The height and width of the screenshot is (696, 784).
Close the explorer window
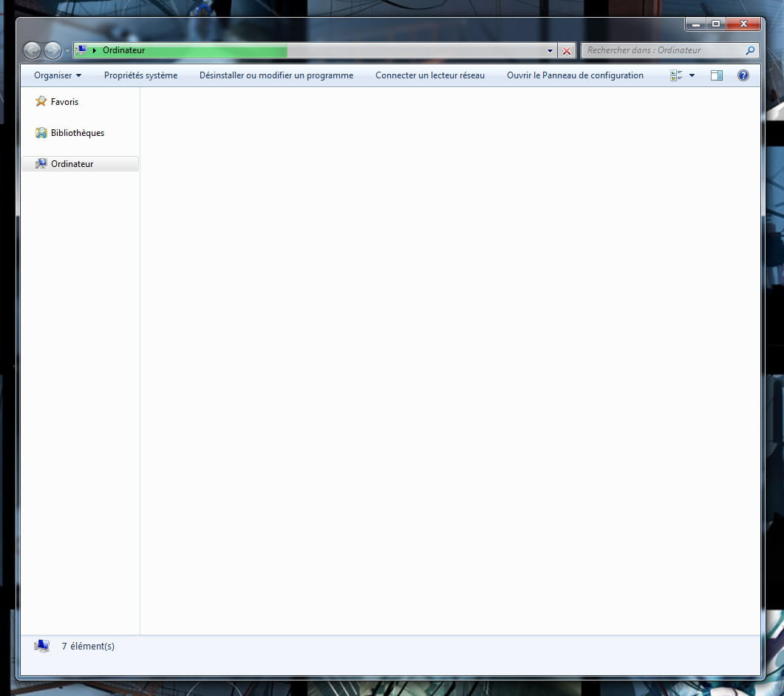pos(743,24)
